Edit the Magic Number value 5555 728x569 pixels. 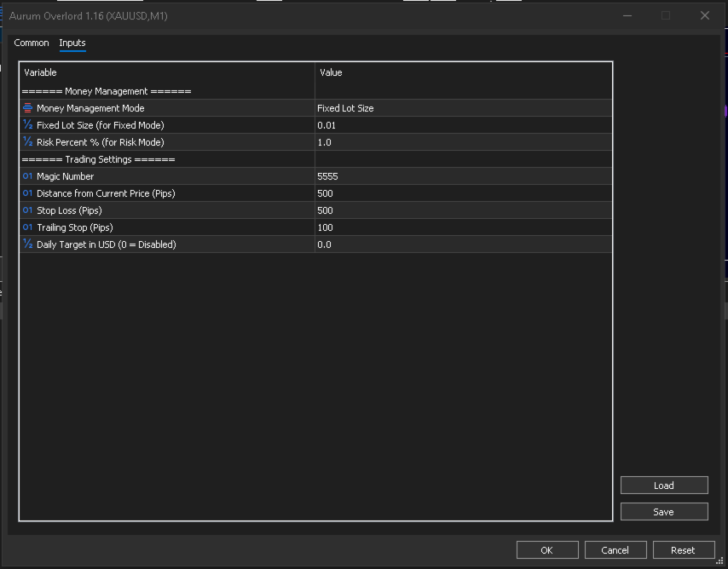click(x=464, y=176)
